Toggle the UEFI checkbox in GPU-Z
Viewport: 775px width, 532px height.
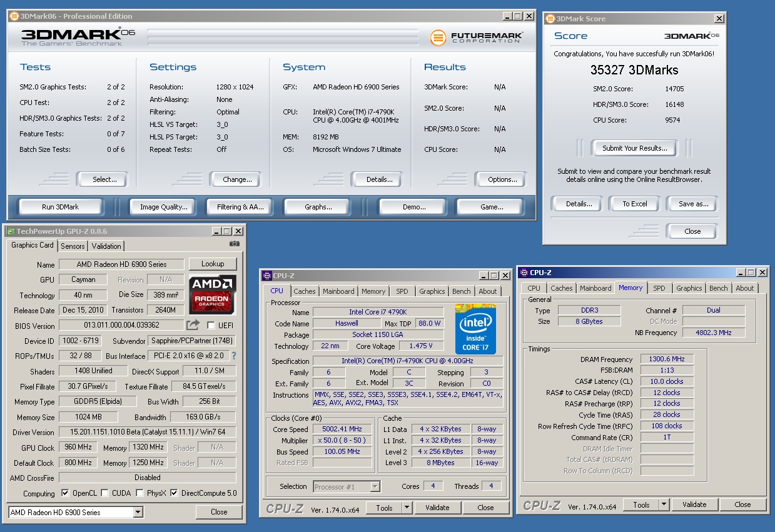point(211,326)
